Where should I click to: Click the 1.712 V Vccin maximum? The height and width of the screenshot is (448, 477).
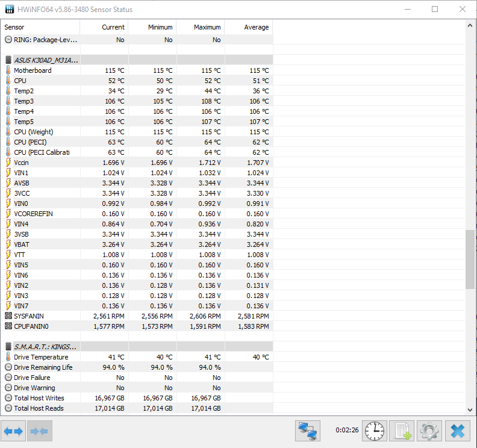(210, 163)
